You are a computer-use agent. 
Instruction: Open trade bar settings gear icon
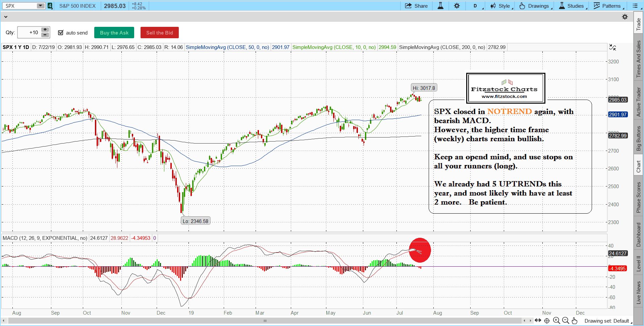click(625, 17)
